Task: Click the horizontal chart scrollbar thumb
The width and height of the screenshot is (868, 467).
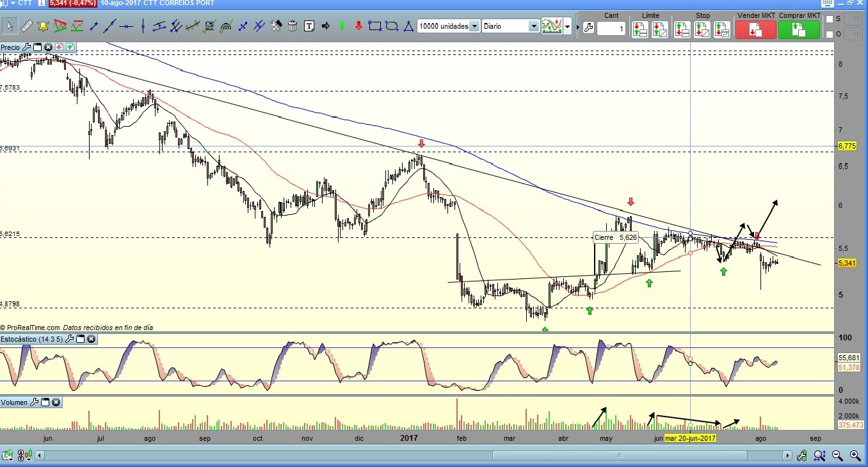Action: tap(620, 455)
